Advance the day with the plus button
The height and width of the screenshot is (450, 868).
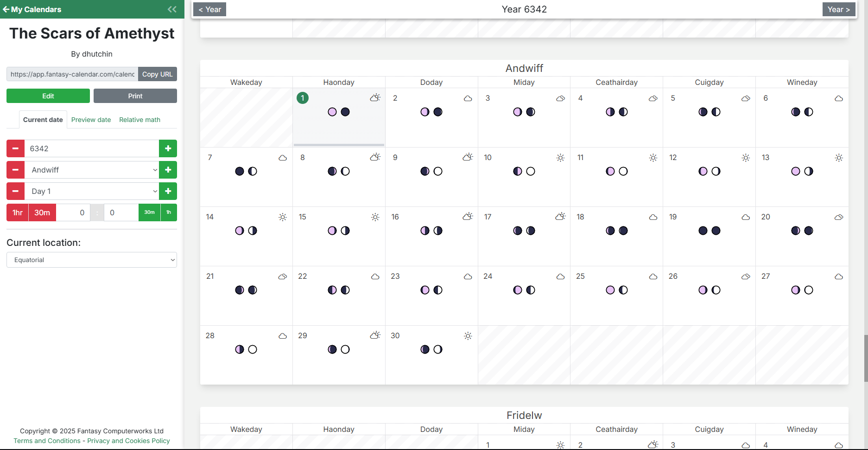(x=168, y=191)
